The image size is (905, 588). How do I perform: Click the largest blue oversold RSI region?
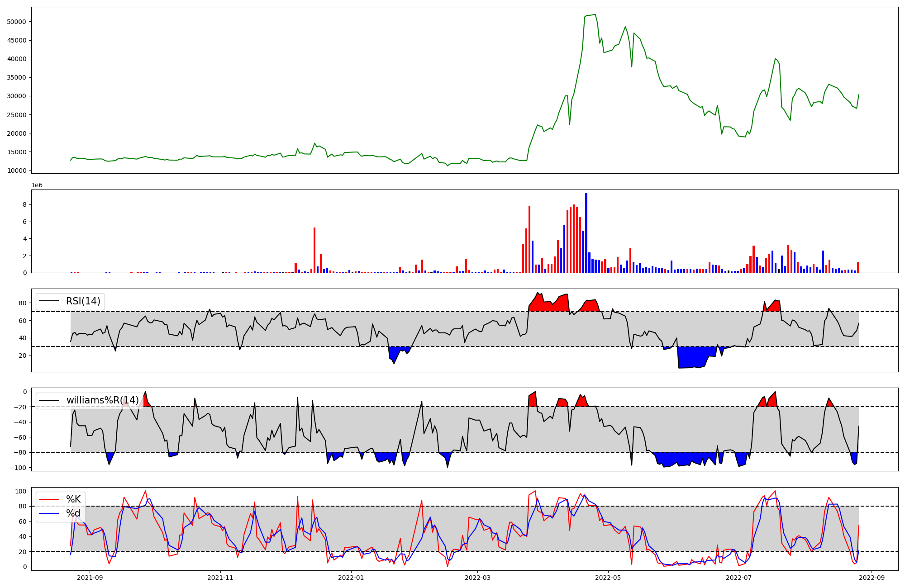692,357
